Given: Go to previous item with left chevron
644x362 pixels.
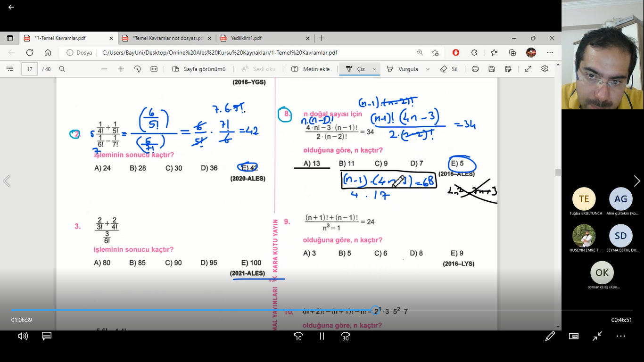Looking at the screenshot, I should (x=7, y=181).
